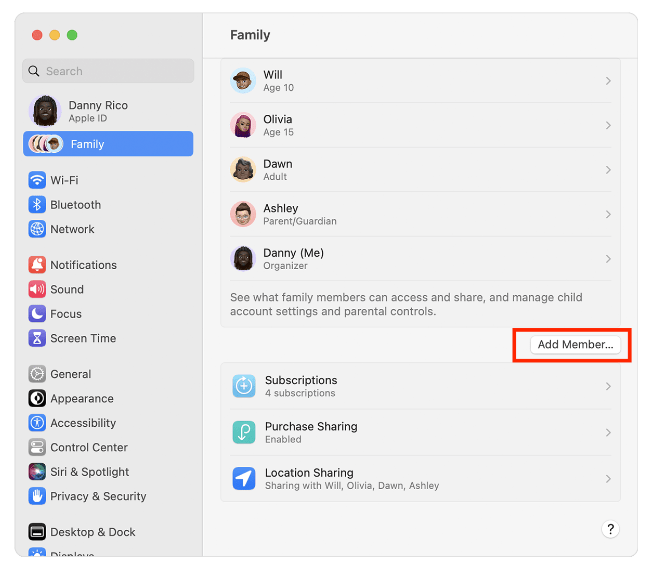Click the Bluetooth icon in sidebar
The width and height of the screenshot is (651, 570).
(x=37, y=205)
